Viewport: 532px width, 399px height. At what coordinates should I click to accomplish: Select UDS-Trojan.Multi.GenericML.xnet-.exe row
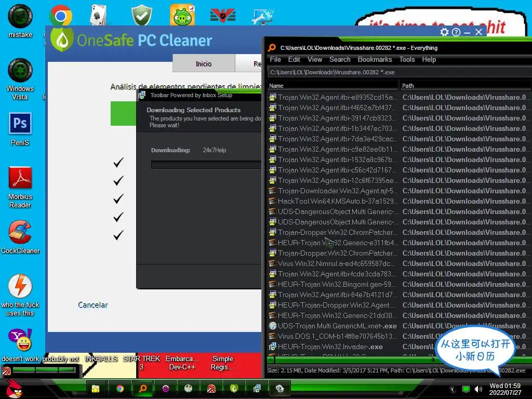[399, 326]
